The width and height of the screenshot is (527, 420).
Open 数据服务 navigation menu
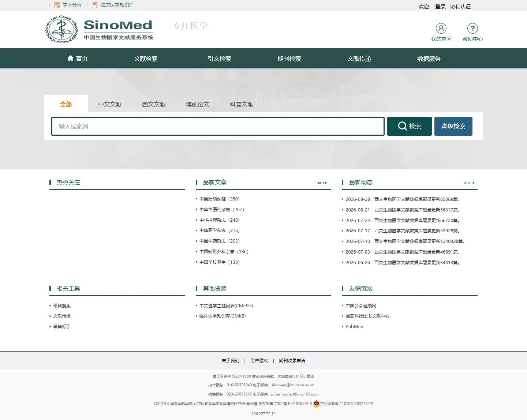[x=429, y=59]
